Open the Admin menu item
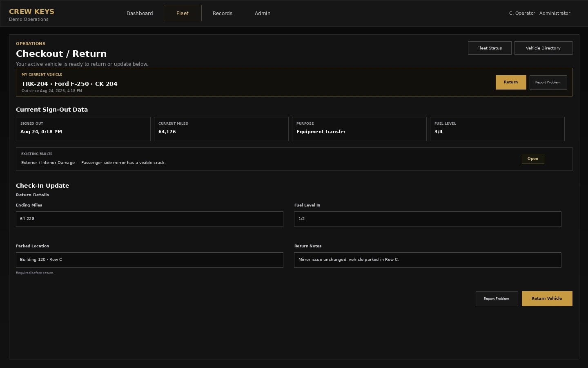The width and height of the screenshot is (588, 368). [263, 13]
